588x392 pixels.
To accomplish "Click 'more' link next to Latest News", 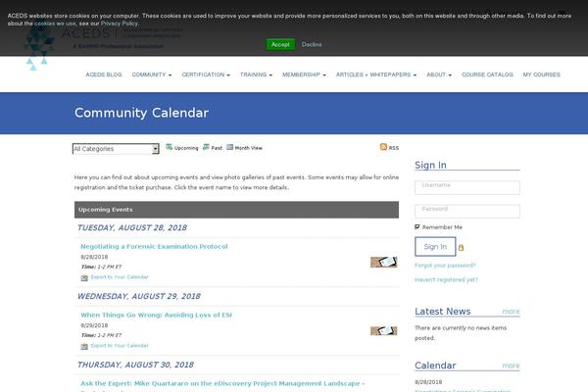I will click(x=512, y=312).
